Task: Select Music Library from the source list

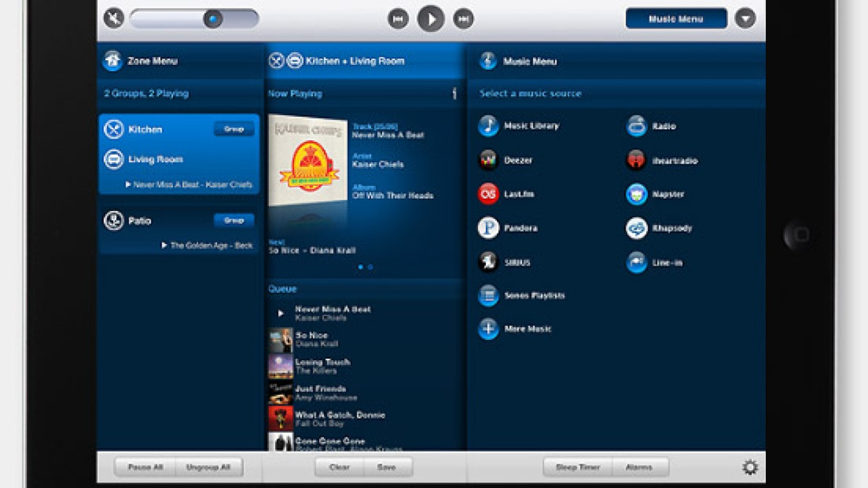Action: 489,126
